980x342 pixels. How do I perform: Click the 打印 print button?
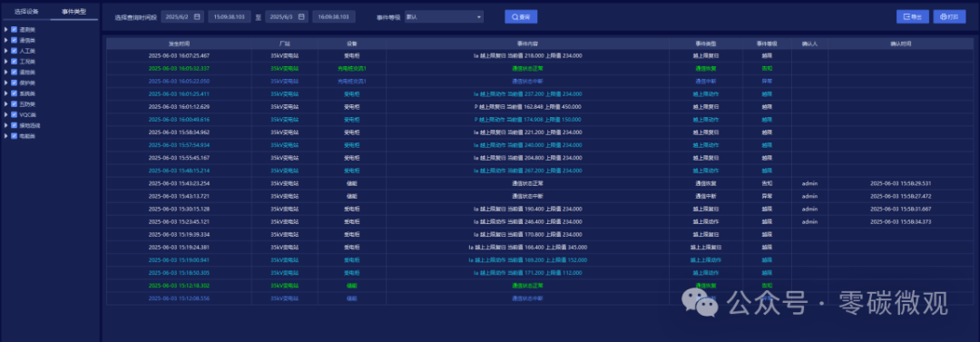[x=949, y=17]
